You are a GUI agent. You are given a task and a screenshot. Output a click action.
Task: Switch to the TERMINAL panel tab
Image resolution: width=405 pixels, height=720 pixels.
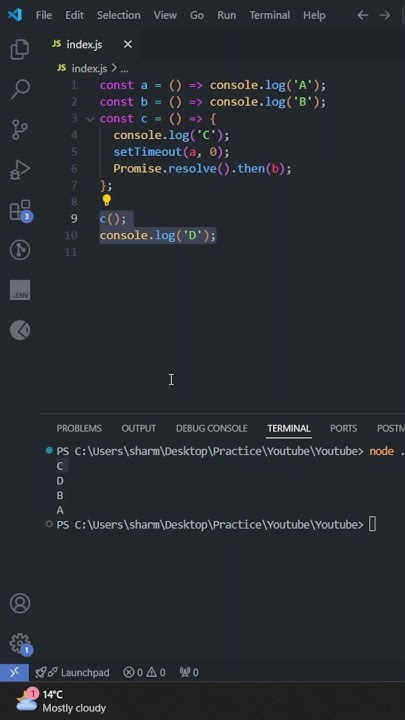tap(289, 428)
